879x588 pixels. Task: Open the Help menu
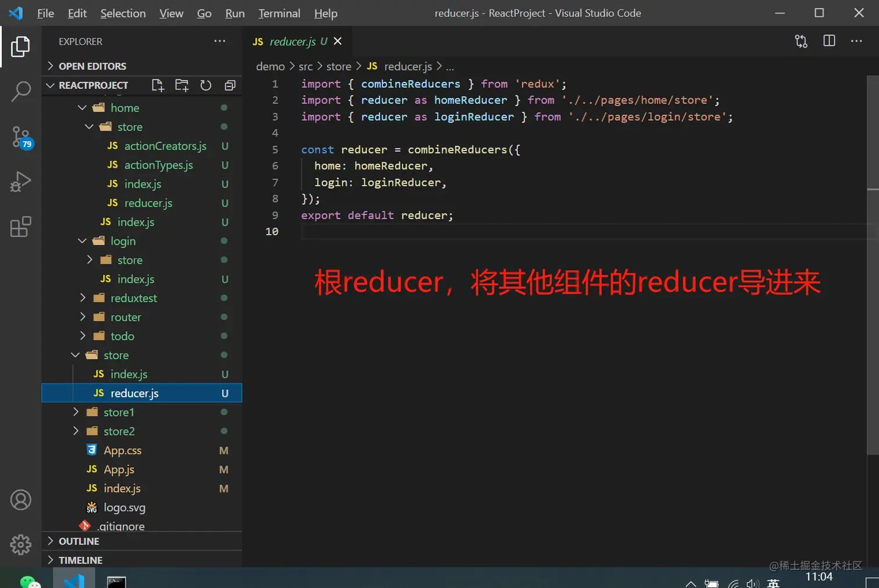[326, 13]
